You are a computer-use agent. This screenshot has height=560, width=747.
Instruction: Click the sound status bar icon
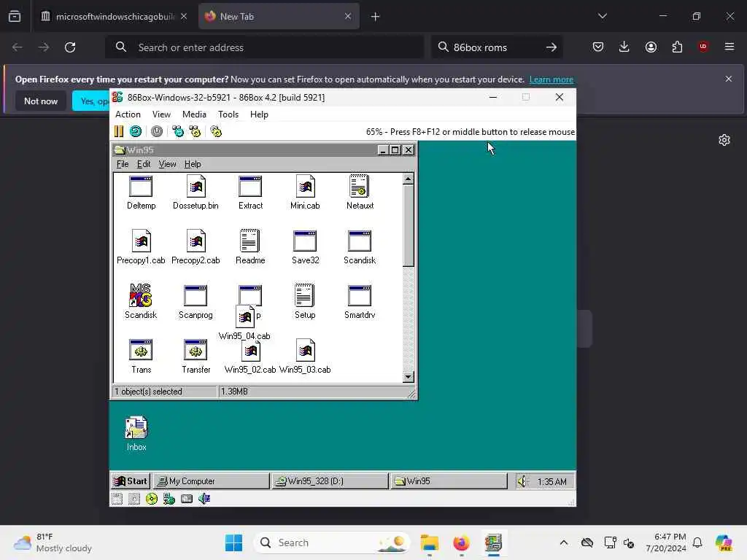tap(204, 499)
